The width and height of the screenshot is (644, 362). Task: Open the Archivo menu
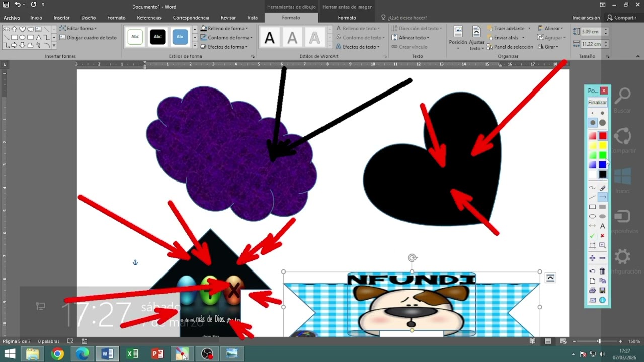pos(12,18)
